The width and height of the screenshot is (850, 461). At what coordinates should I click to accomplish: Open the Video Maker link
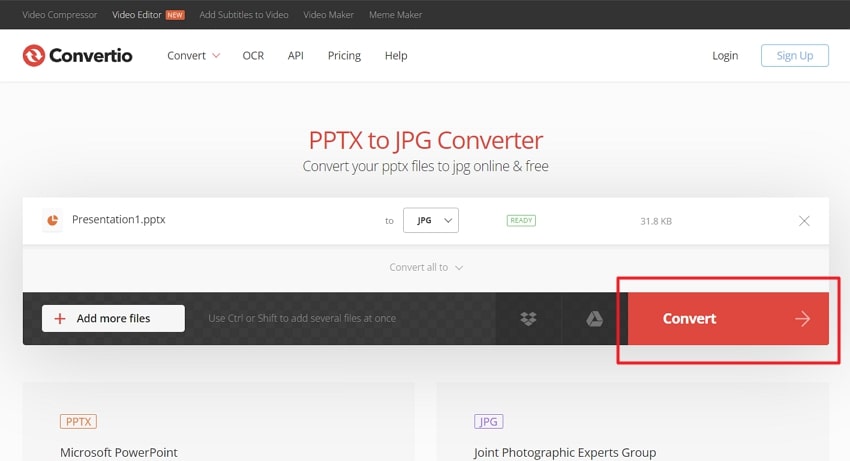(x=329, y=15)
